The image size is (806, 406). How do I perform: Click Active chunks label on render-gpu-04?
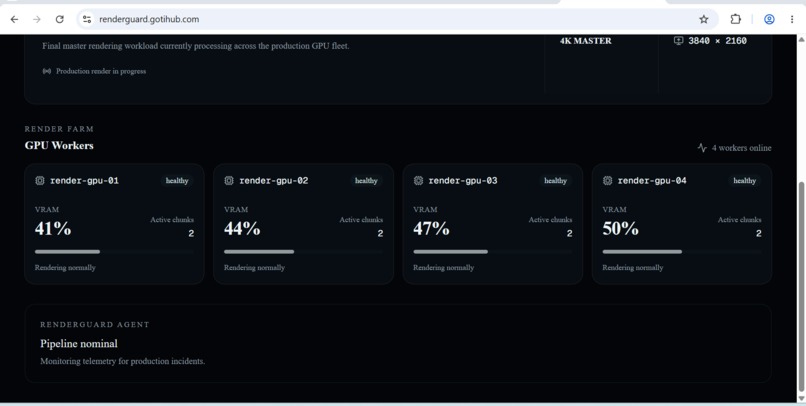(x=740, y=219)
